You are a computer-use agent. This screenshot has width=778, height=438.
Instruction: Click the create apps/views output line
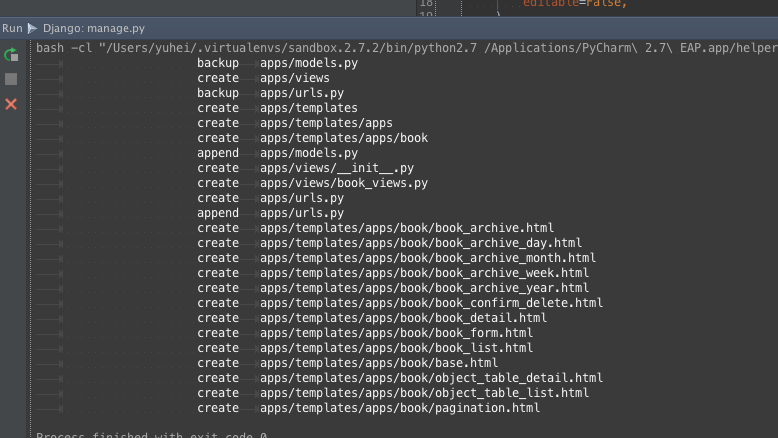tap(263, 78)
